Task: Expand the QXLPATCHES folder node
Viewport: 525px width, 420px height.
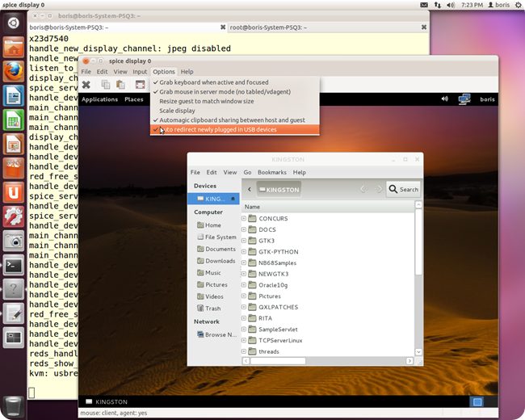Action: (244, 307)
